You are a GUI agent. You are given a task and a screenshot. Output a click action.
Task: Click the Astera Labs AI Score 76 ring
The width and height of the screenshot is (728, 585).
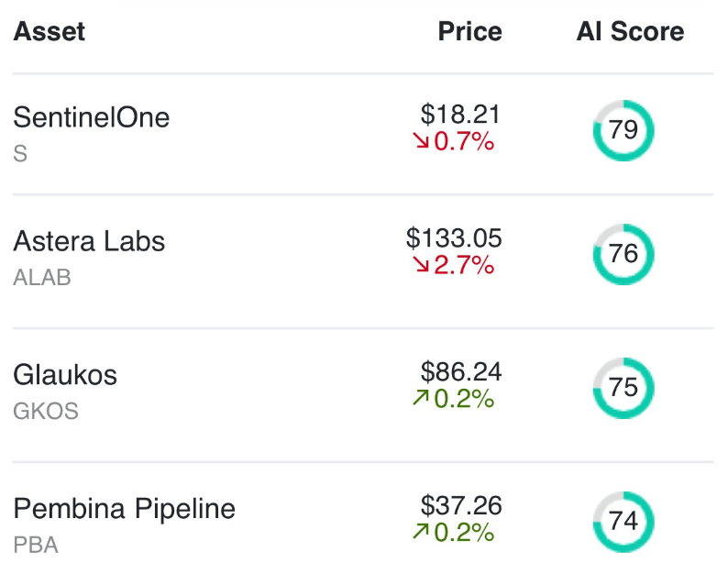pos(623,254)
